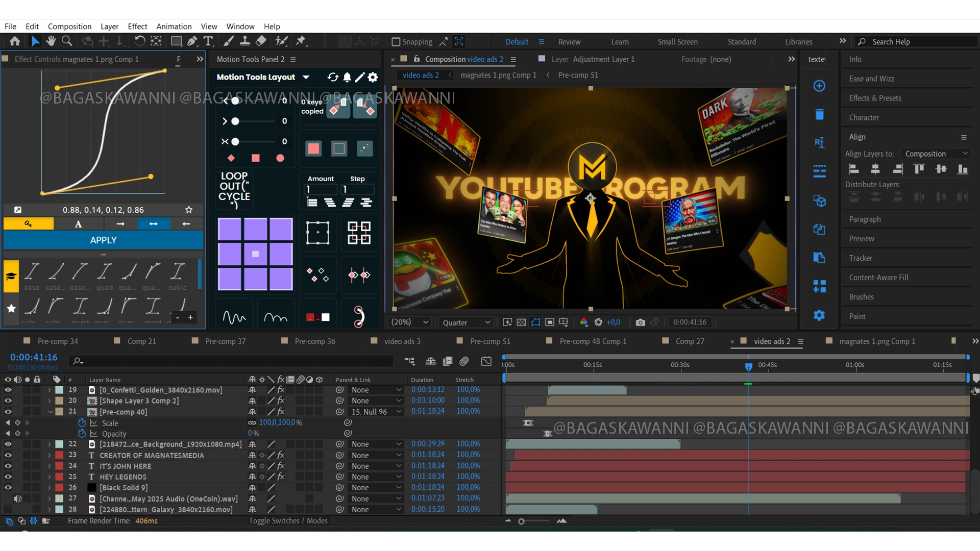Screen dimensions: 980x551
Task: Open the Animation menu
Action: (x=174, y=27)
